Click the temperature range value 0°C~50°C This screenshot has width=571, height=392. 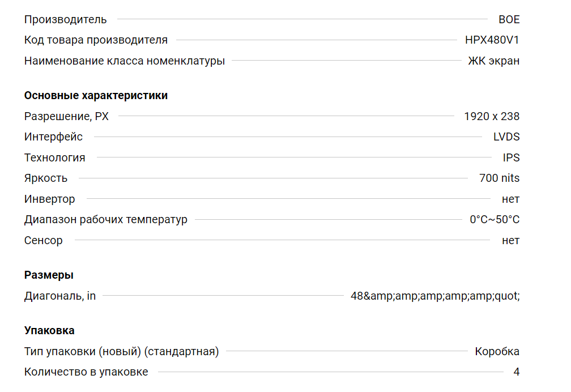495,219
